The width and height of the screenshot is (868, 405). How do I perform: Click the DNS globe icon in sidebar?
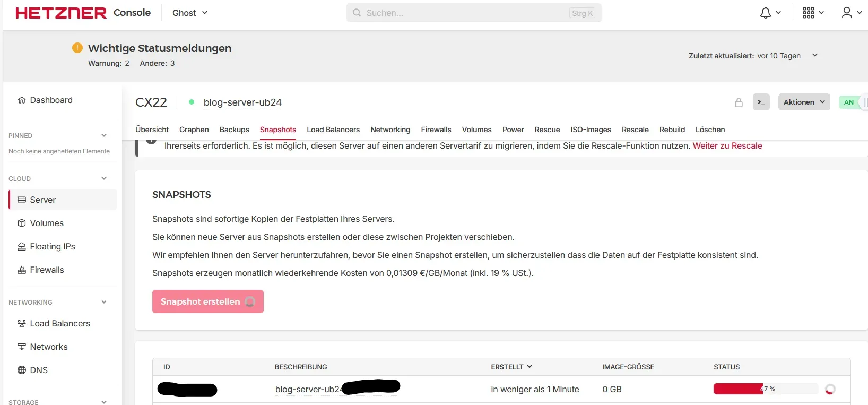(22, 370)
